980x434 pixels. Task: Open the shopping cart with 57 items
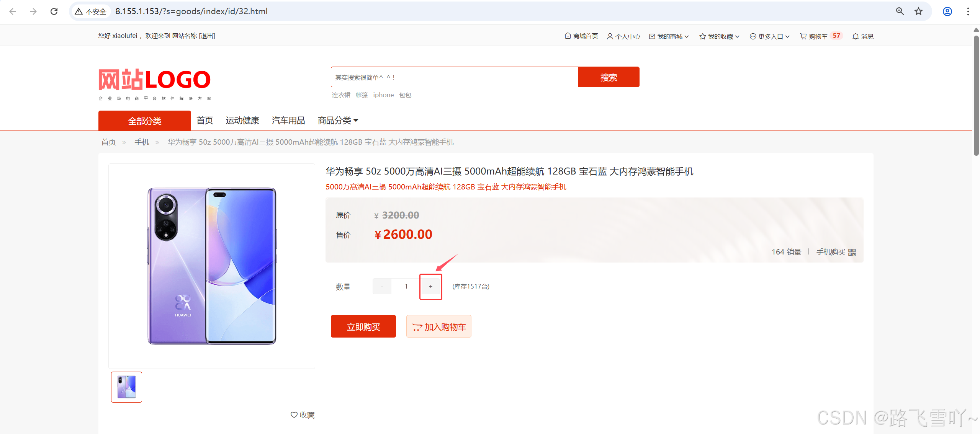[x=821, y=36]
